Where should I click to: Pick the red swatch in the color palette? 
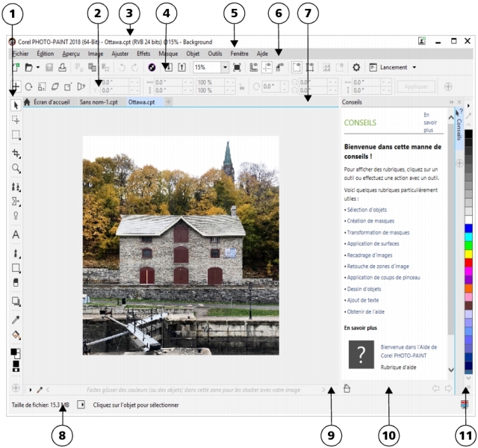pyautogui.click(x=469, y=262)
